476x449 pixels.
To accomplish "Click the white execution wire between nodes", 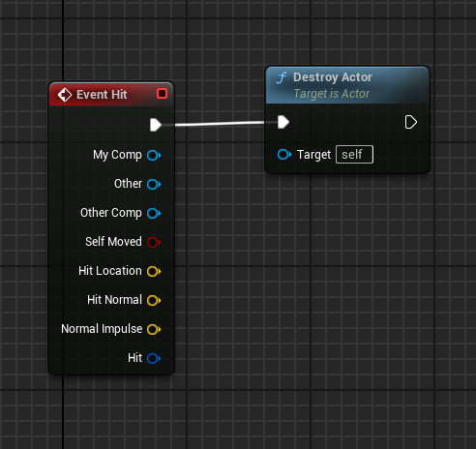I will pyautogui.click(x=220, y=124).
